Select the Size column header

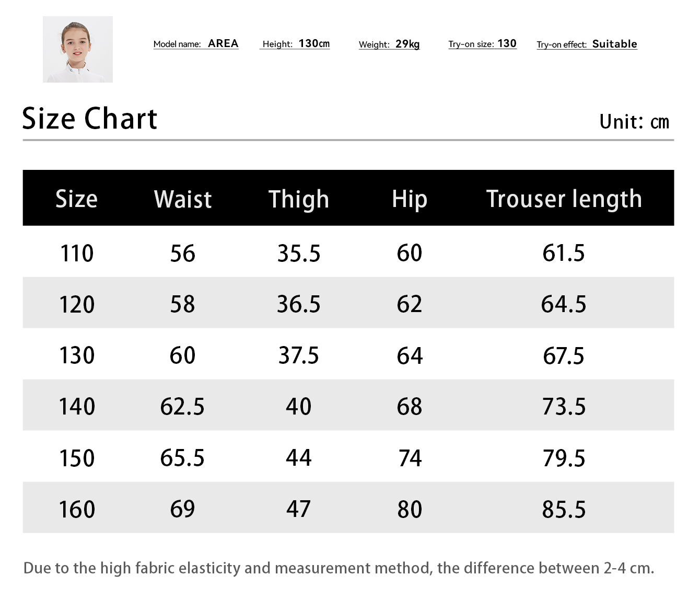click(76, 199)
